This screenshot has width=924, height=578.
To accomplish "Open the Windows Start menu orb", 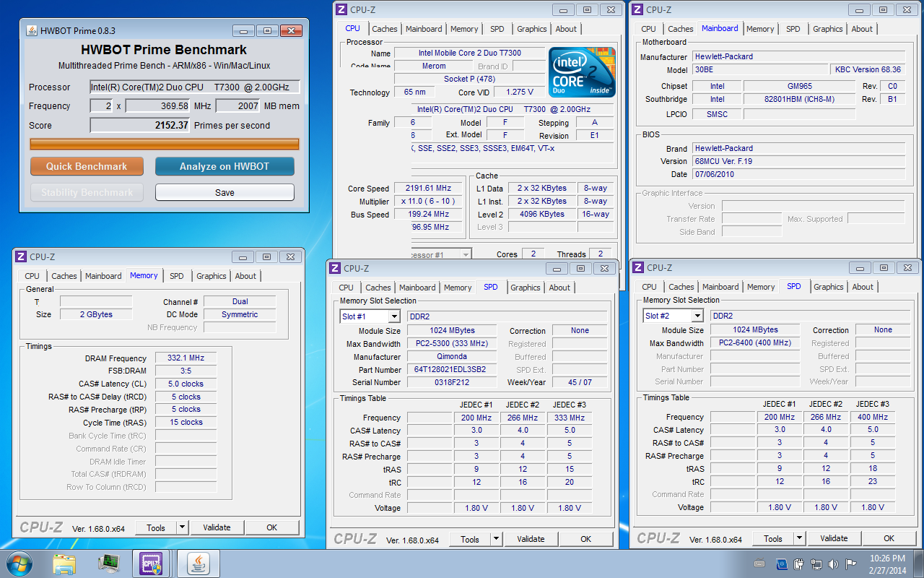I will 18,563.
